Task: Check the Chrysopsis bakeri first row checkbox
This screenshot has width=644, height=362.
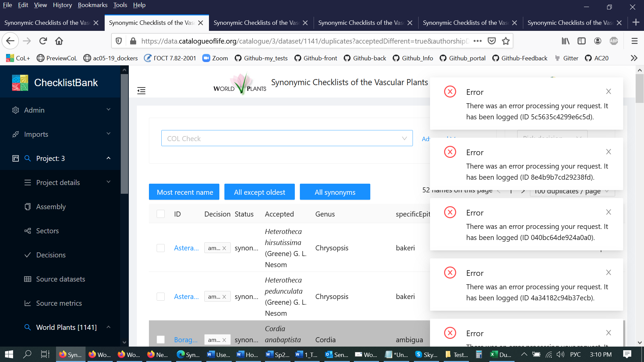Action: pyautogui.click(x=161, y=248)
